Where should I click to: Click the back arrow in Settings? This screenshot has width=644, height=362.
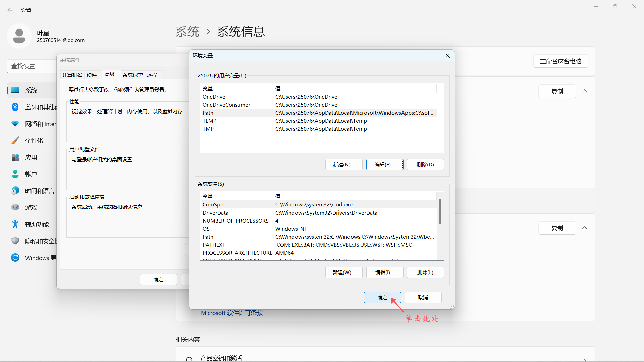[x=10, y=10]
